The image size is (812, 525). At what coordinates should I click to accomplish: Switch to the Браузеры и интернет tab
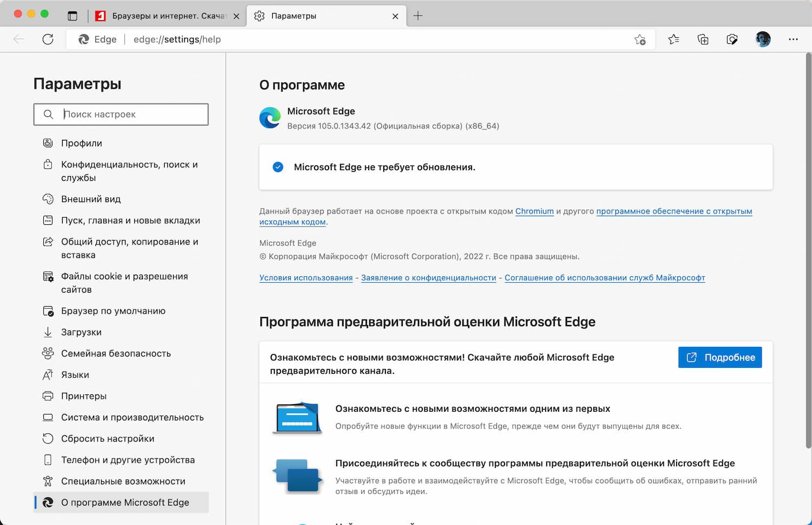(168, 16)
